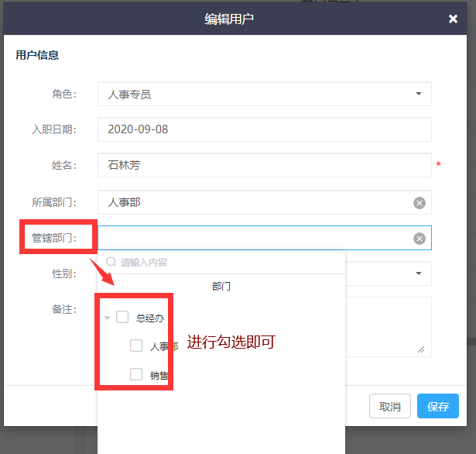Click the 保存 button

pos(438,406)
